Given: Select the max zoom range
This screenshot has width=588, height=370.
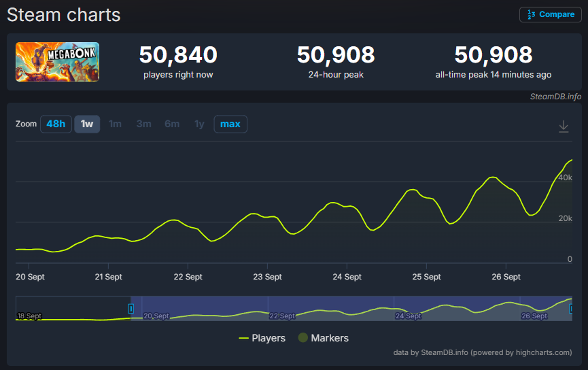Looking at the screenshot, I should tap(230, 124).
